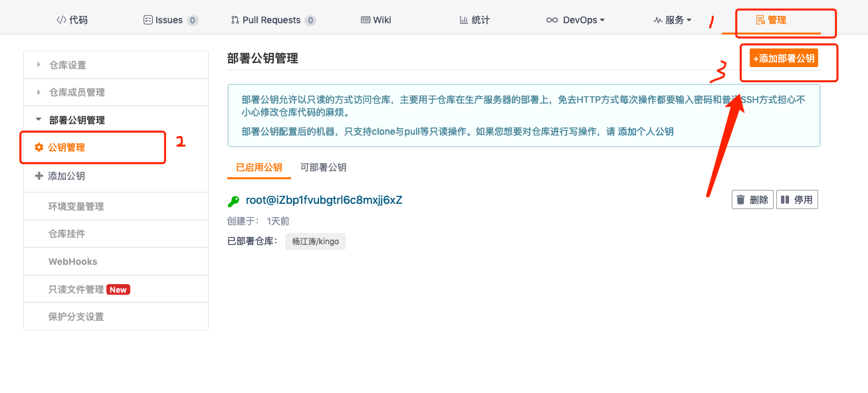Click the infinity icon beside DevOps

552,20
